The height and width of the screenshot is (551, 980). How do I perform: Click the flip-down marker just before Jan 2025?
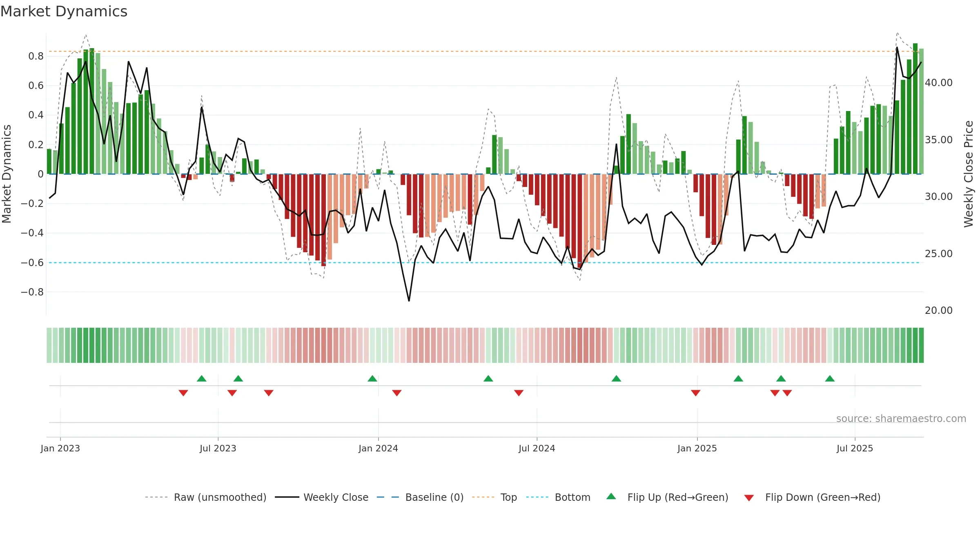pyautogui.click(x=696, y=393)
